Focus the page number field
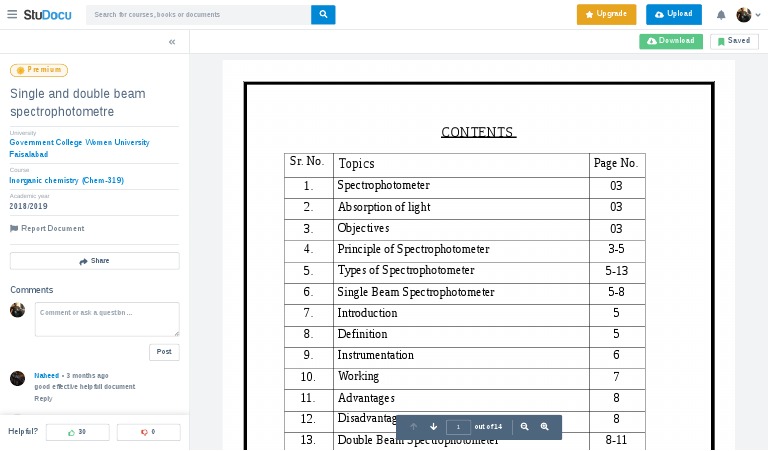Screen dimensions: 768x451 [458, 427]
